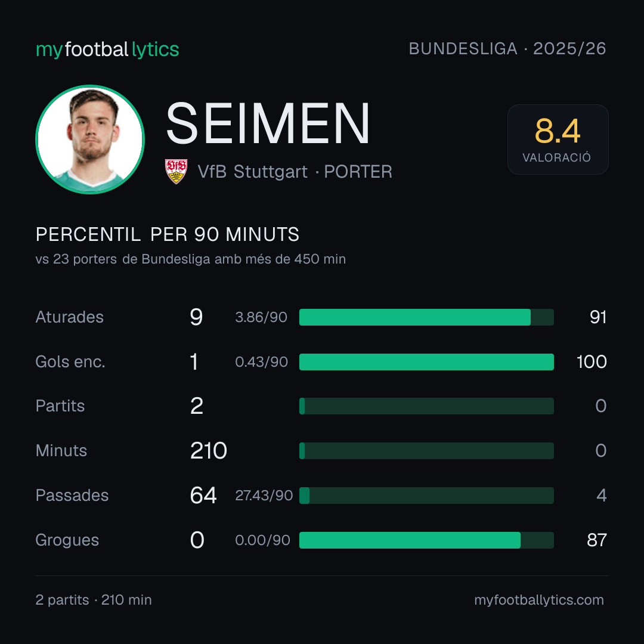
Task: Click the Partits percentile bar
Action: coord(426,406)
